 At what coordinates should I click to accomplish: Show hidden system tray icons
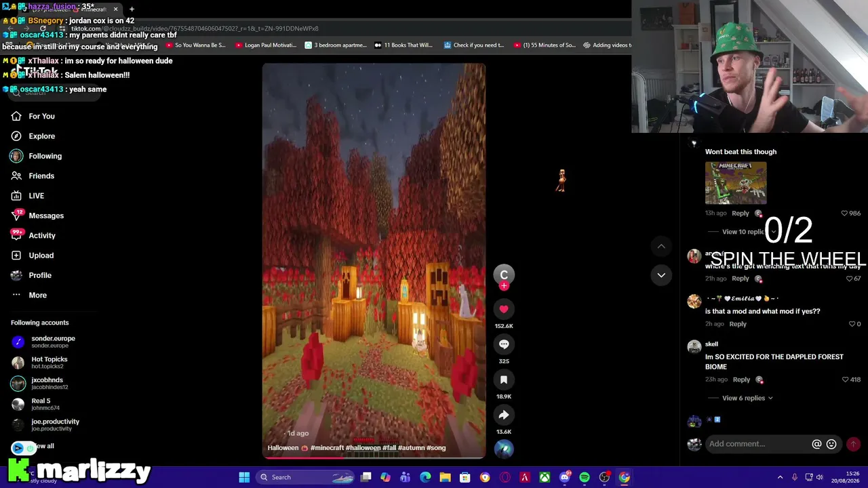(x=780, y=477)
